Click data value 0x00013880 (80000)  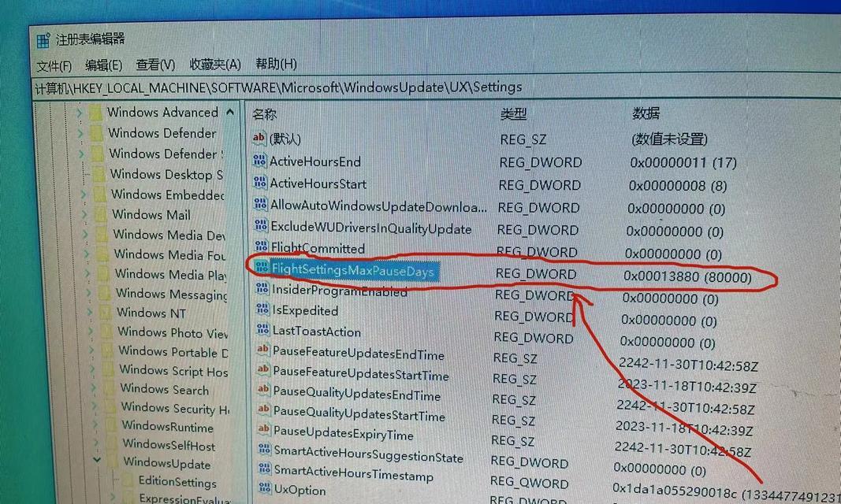pos(687,277)
